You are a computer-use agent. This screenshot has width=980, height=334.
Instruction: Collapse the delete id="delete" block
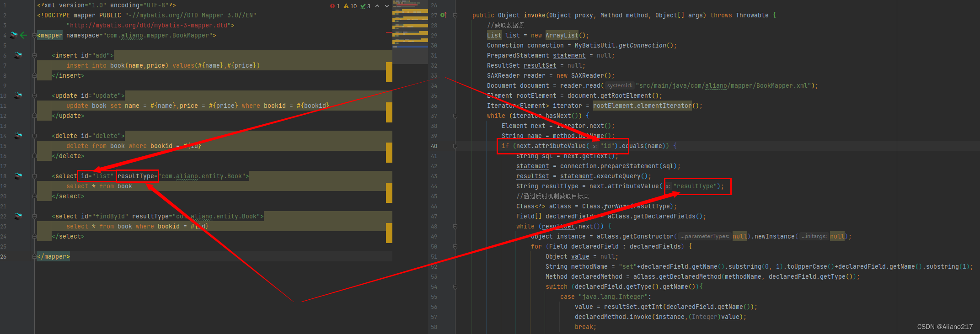click(x=34, y=136)
